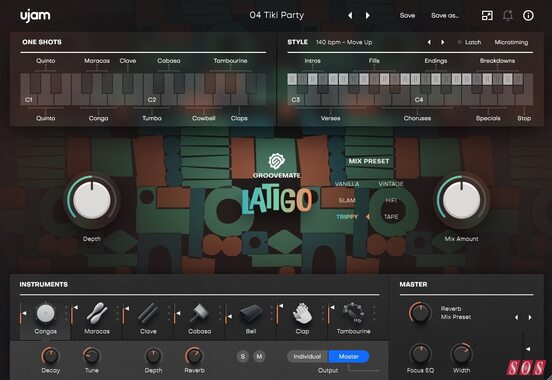
Task: Click the Mix Amount knob
Action: (x=462, y=200)
